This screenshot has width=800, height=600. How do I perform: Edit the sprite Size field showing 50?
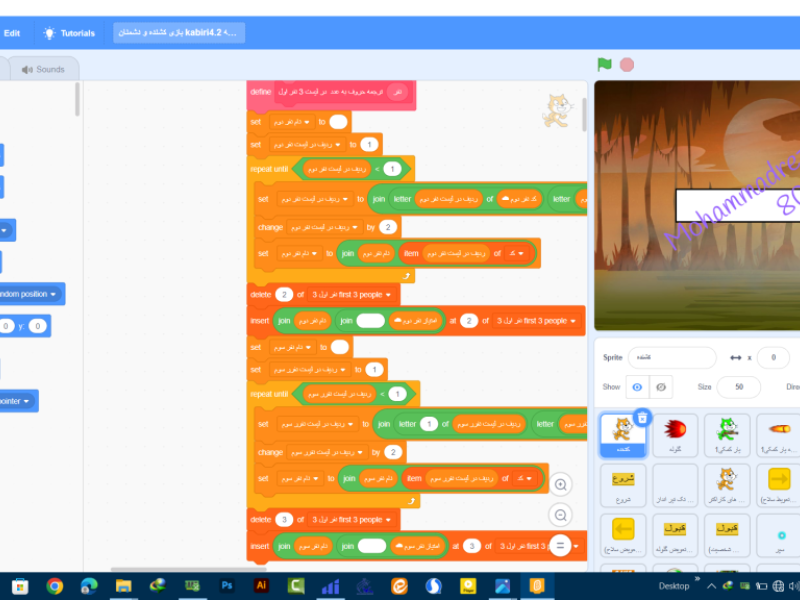(x=738, y=387)
